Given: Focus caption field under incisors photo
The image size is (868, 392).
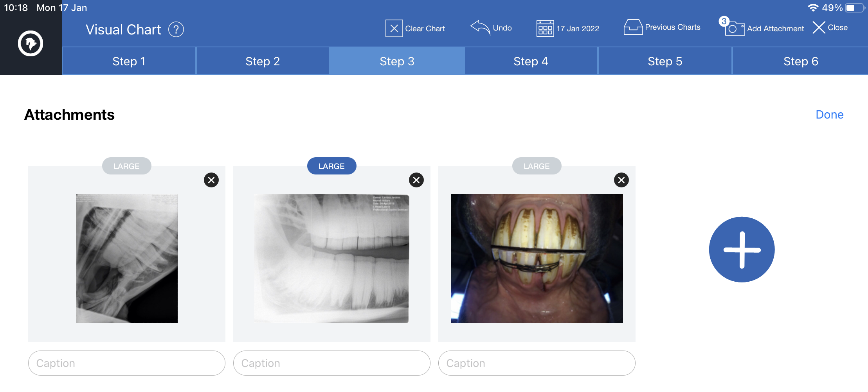Looking at the screenshot, I should [537, 363].
